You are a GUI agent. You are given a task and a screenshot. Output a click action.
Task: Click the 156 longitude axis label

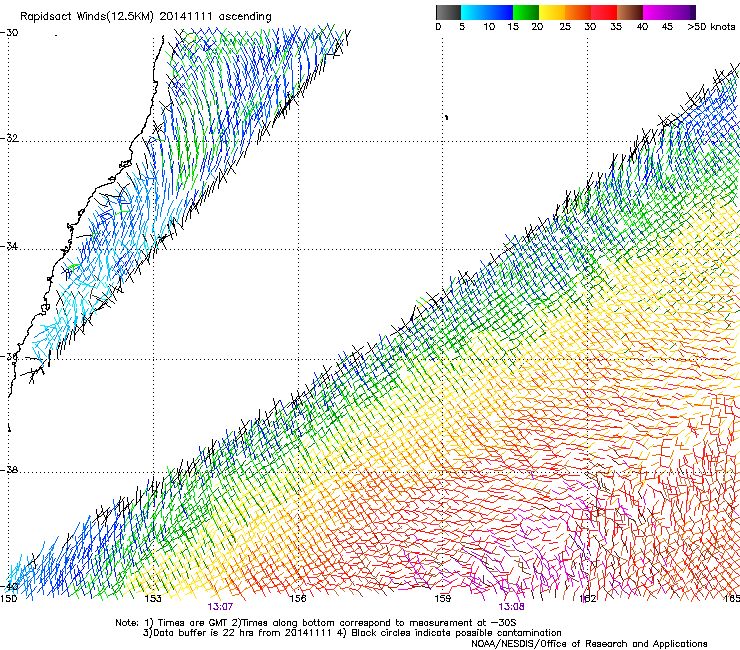298,599
